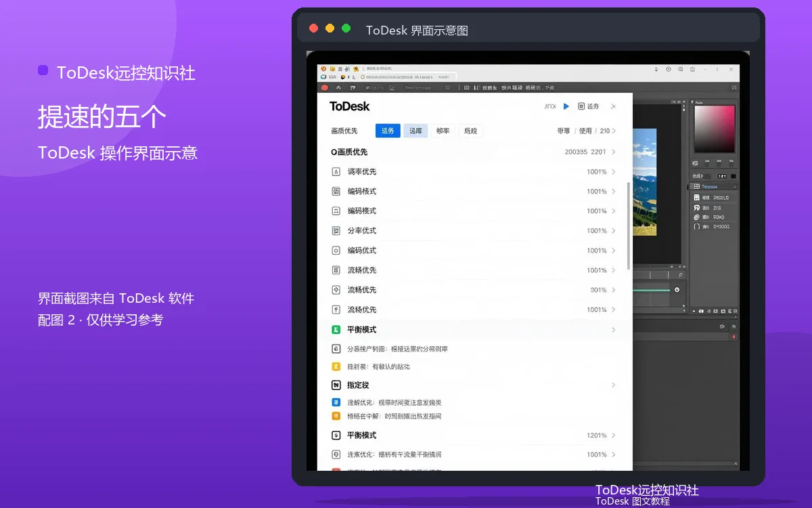Image resolution: width=812 pixels, height=508 pixels.
Task: Click the blue play triangle in ToDesk header
Action: 566,106
